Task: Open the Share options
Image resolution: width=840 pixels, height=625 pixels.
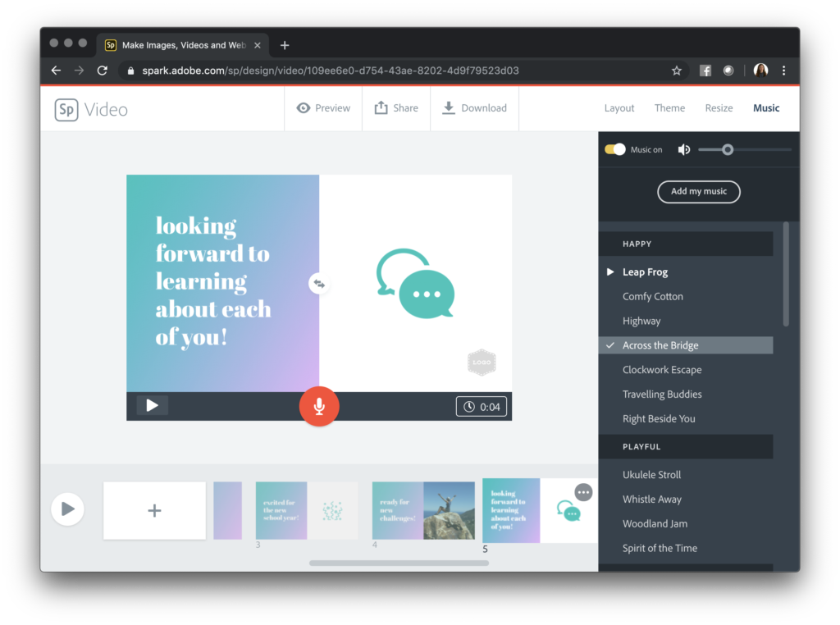Action: point(396,108)
